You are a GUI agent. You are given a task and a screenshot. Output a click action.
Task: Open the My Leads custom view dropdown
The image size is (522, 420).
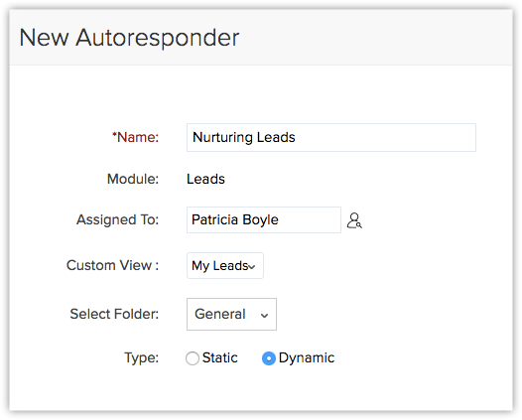(225, 265)
